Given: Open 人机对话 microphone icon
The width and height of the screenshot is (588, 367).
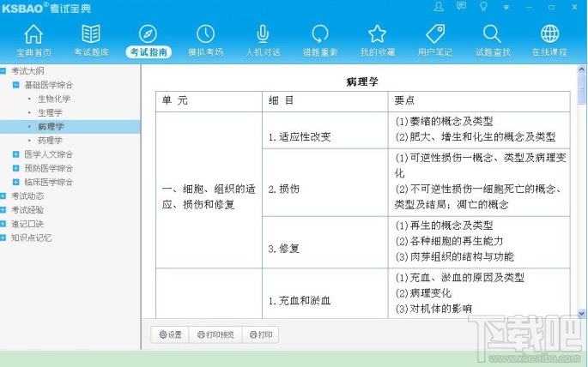Looking at the screenshot, I should 263,34.
